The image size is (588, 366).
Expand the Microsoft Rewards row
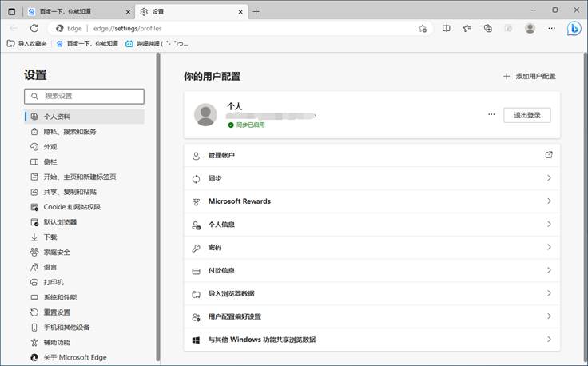(x=371, y=201)
